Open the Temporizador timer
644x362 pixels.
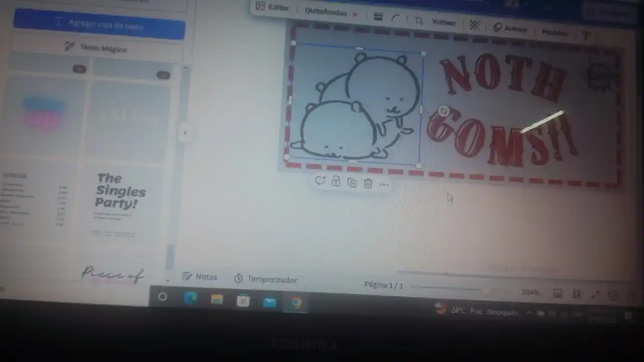tap(266, 279)
